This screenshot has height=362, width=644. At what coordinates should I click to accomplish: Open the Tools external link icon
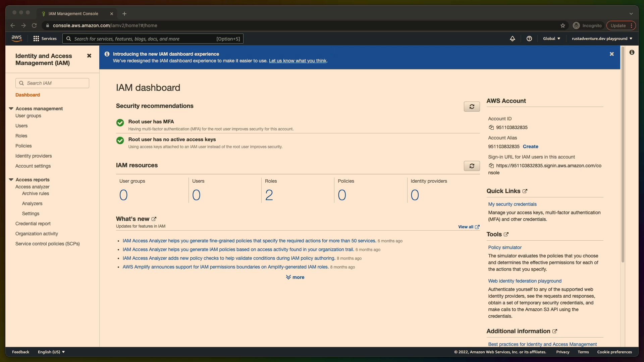[x=506, y=234]
